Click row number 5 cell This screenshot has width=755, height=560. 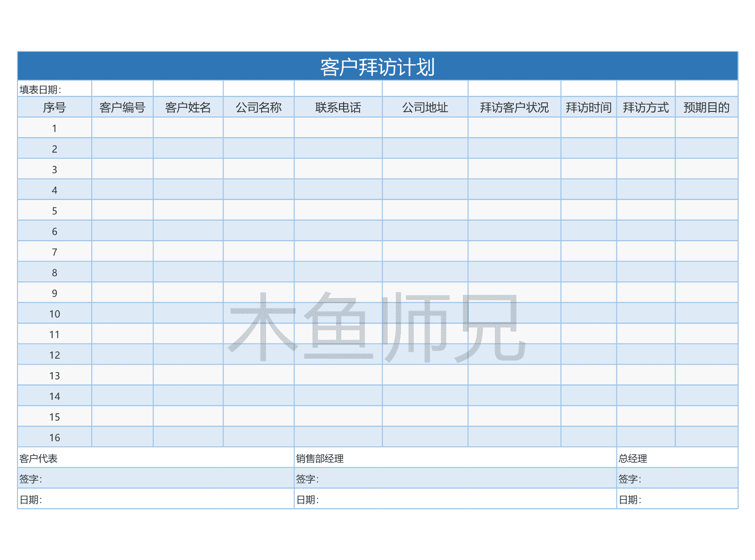coord(55,210)
